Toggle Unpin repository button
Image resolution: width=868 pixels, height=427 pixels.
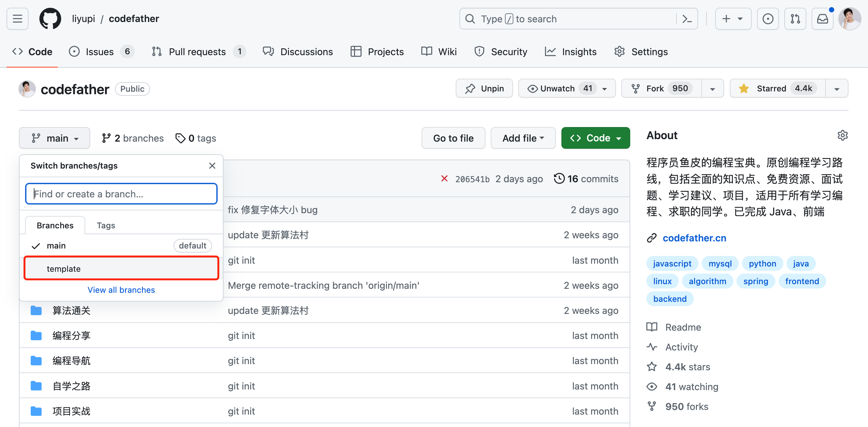(484, 89)
